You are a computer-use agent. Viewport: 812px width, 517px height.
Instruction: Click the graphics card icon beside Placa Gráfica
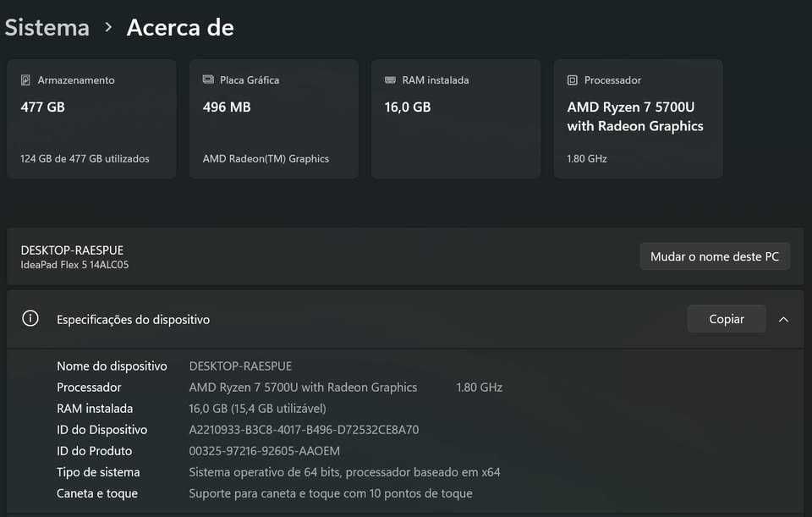tap(208, 80)
